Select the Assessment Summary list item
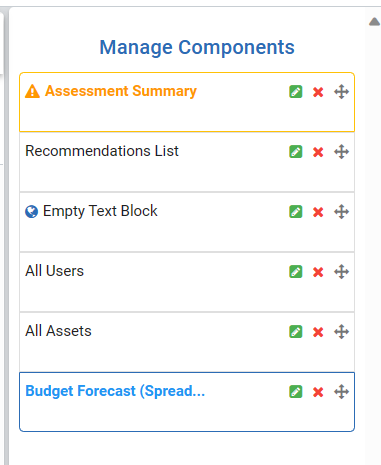 point(187,102)
